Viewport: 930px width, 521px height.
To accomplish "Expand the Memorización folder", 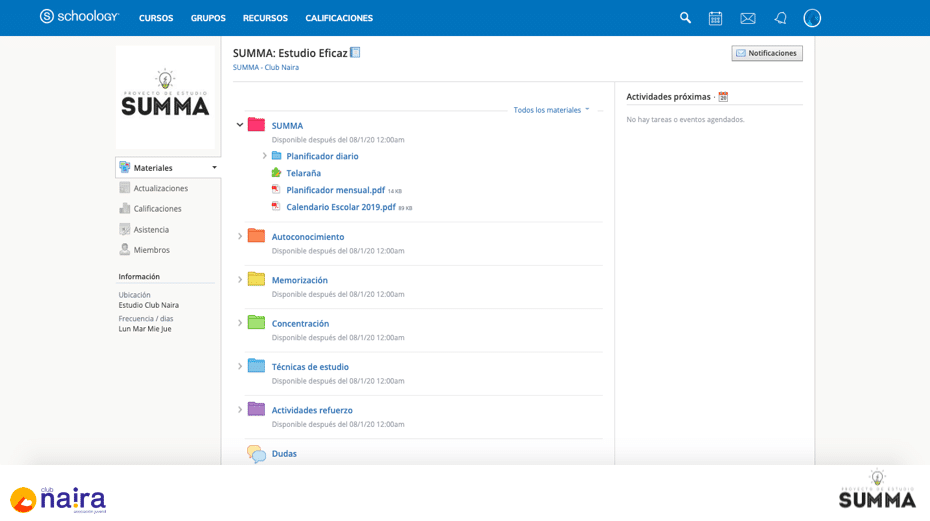I will point(240,279).
